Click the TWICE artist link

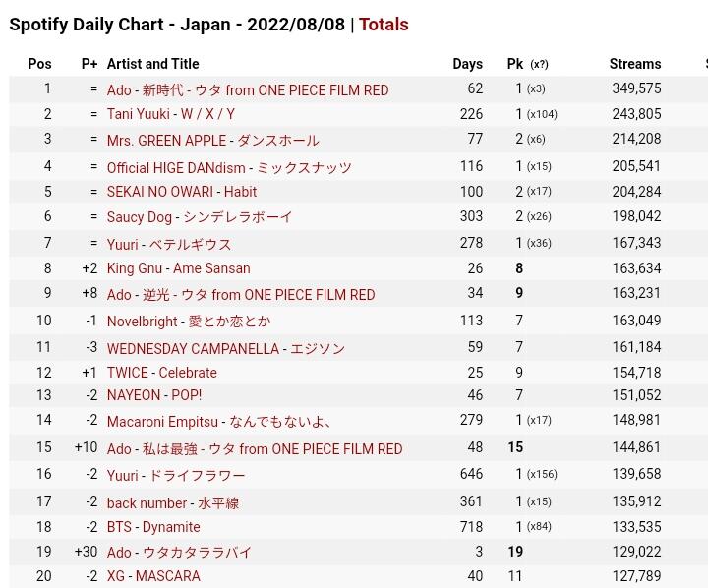(x=128, y=373)
